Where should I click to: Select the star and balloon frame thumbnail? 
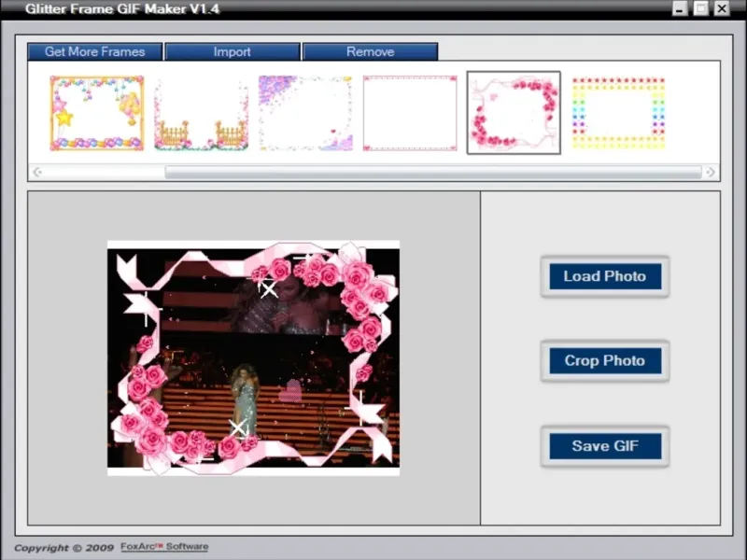click(x=97, y=113)
